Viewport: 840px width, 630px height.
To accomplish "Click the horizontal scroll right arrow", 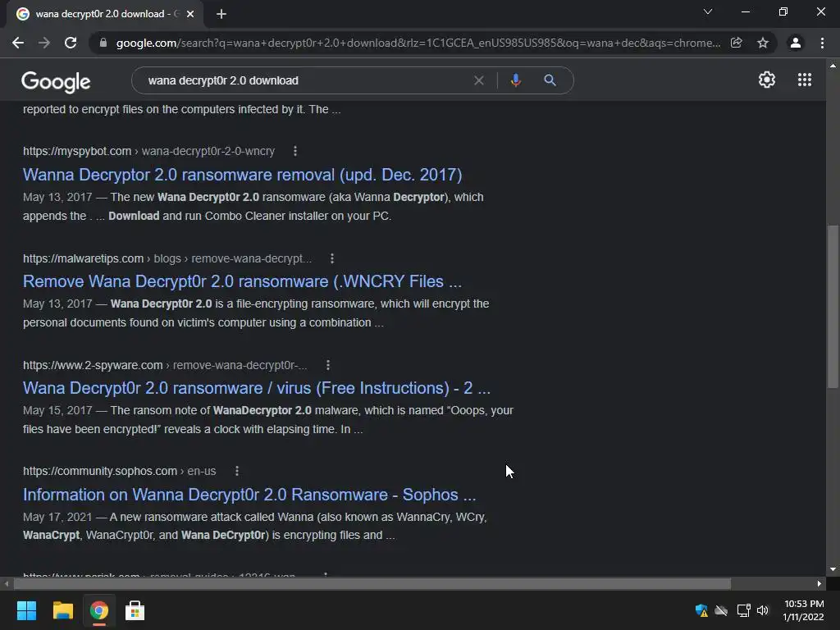I will (x=819, y=583).
